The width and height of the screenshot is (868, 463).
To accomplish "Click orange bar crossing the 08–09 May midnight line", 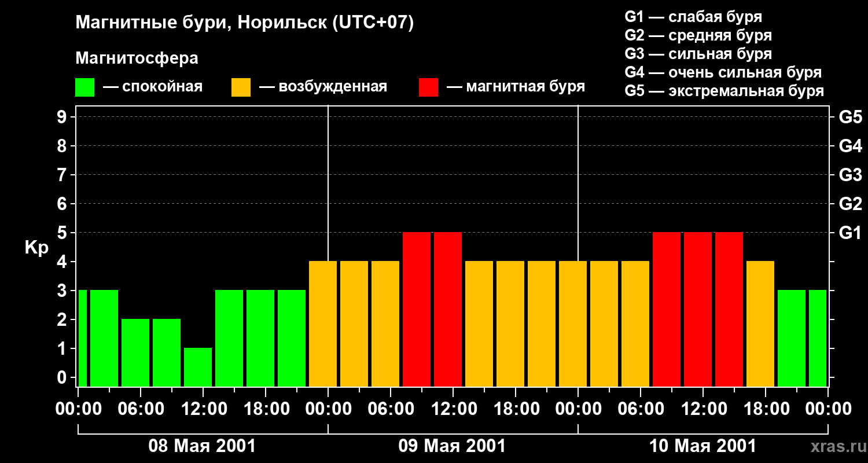I will tap(323, 324).
